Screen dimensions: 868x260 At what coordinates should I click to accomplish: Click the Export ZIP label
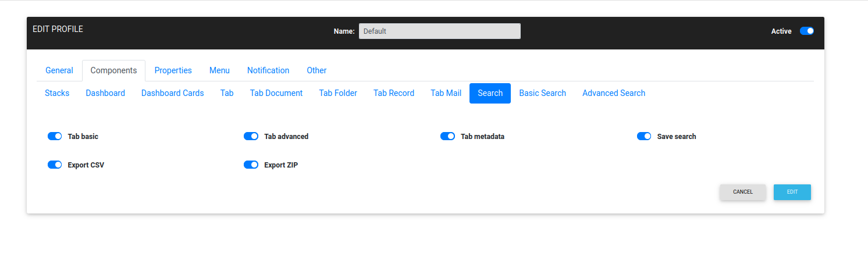coord(281,165)
